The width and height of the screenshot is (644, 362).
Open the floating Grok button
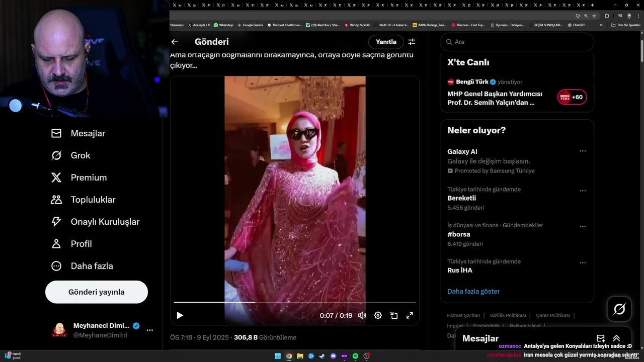click(x=619, y=309)
